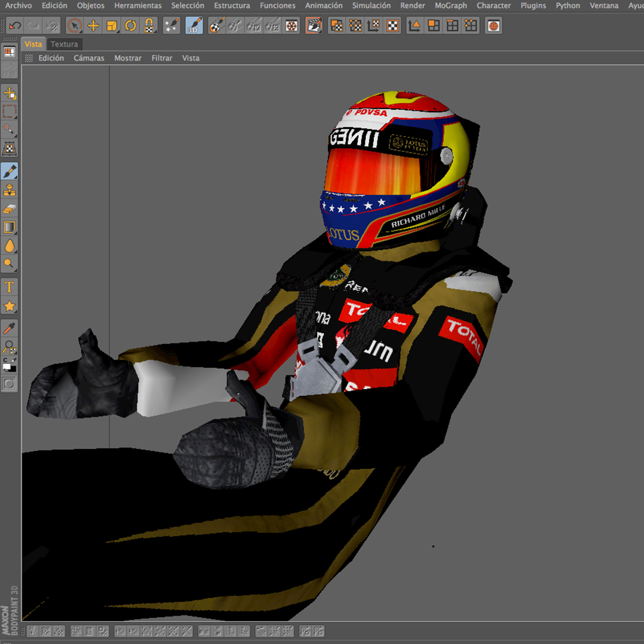This screenshot has width=644, height=644.
Task: Open the Paint Setup Wizard brush-with-stars icon
Action: 171,26
